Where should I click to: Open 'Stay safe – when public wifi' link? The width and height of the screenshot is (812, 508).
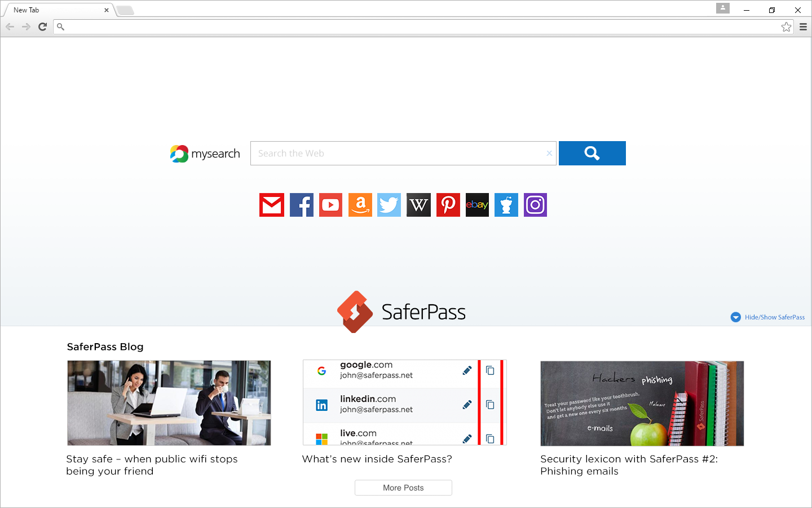pyautogui.click(x=152, y=465)
